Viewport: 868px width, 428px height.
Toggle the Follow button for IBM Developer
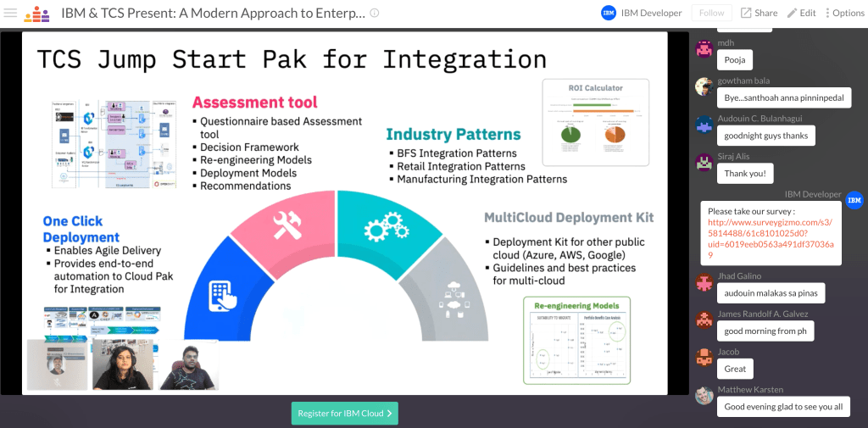pyautogui.click(x=711, y=13)
